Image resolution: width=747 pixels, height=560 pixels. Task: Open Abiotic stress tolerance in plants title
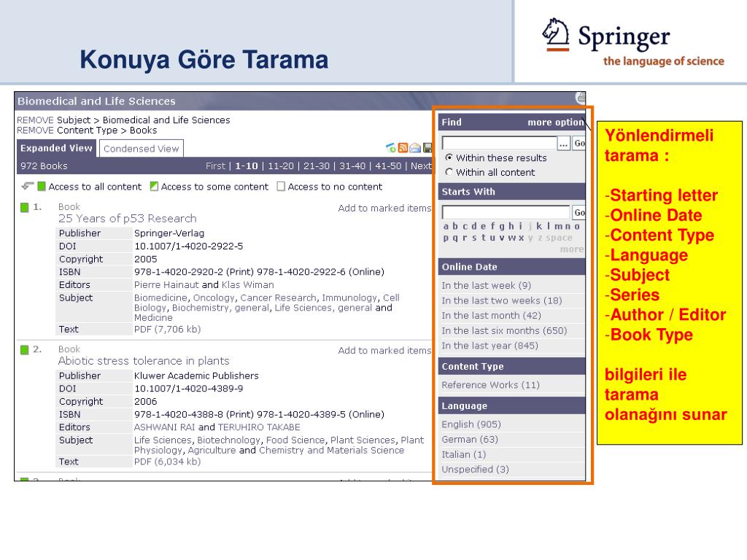point(144,361)
